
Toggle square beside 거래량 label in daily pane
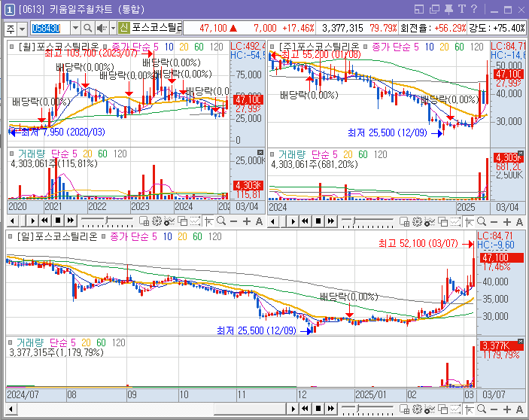point(10,342)
